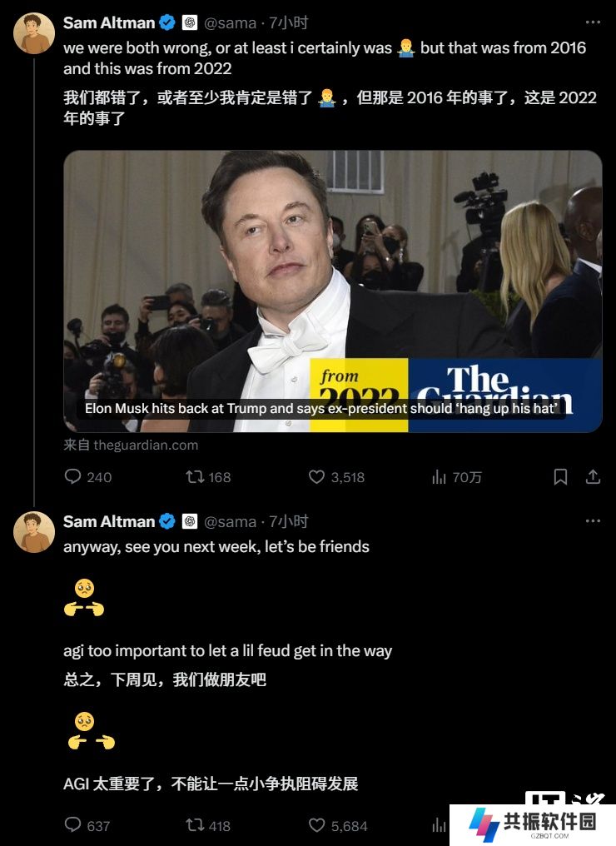Click the OpenAI affiliation badge on first tweet
616x846 pixels.
point(189,22)
